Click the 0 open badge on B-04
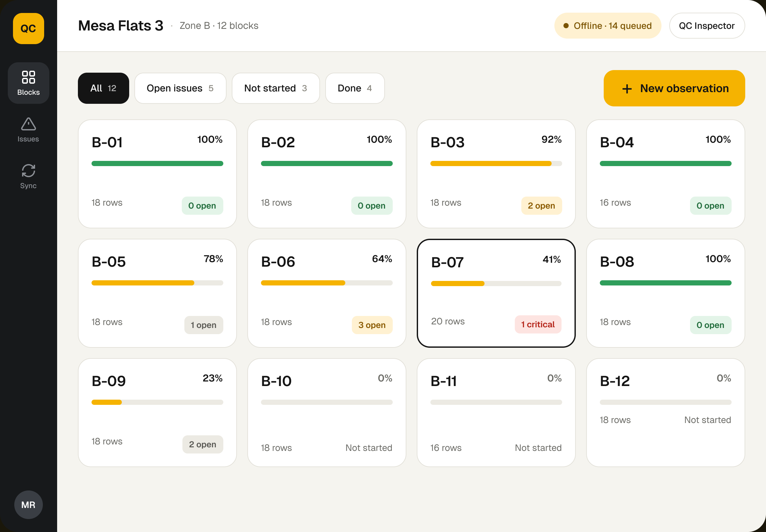Image resolution: width=766 pixels, height=532 pixels. tap(710, 206)
